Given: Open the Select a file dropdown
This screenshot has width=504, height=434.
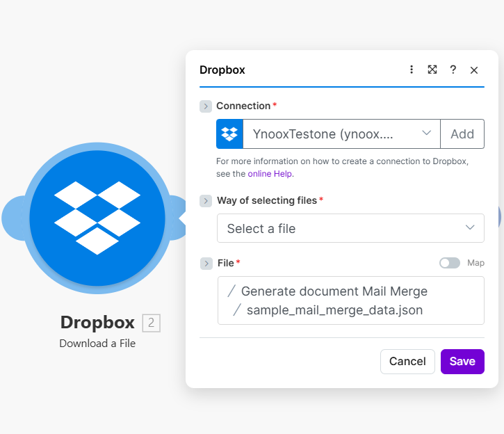Looking at the screenshot, I should 350,228.
